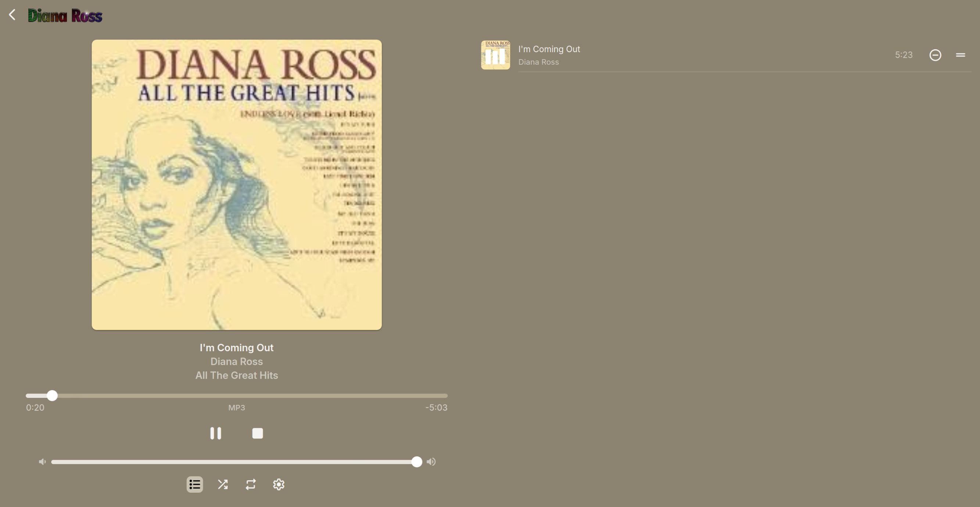
Task: Open the Diana Ross artist link under title
Action: [237, 361]
